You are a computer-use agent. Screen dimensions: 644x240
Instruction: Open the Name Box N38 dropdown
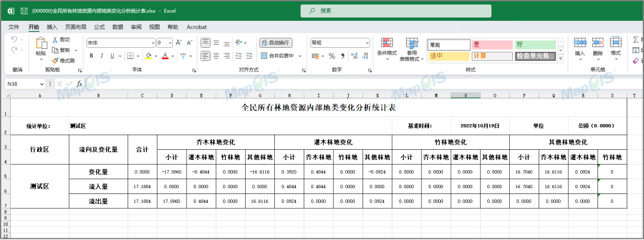click(x=42, y=84)
